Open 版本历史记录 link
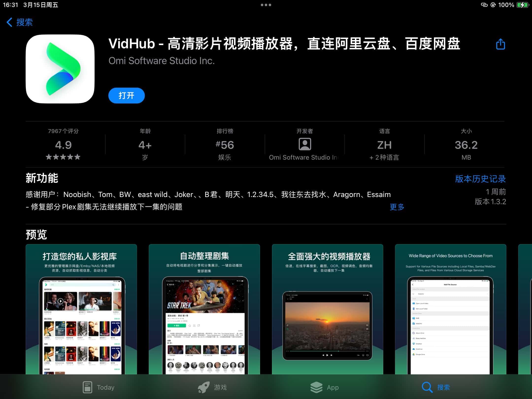The image size is (532, 399). (x=480, y=179)
